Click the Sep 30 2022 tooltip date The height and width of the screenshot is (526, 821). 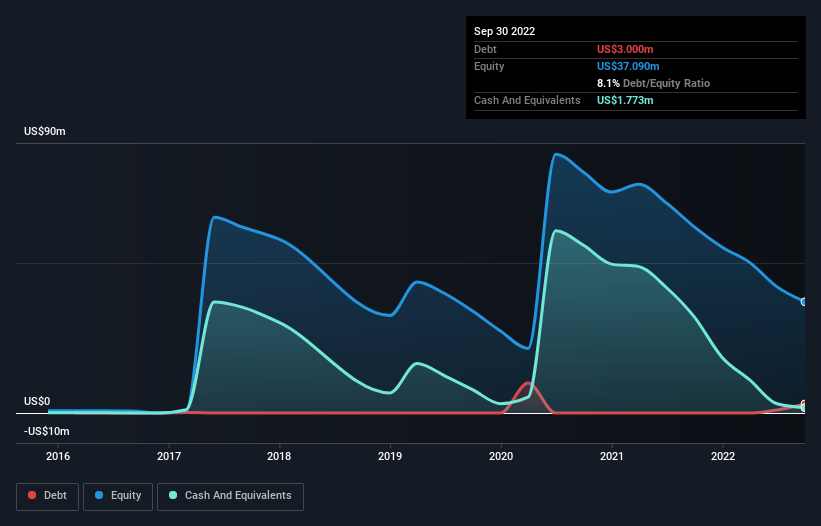[x=505, y=31]
